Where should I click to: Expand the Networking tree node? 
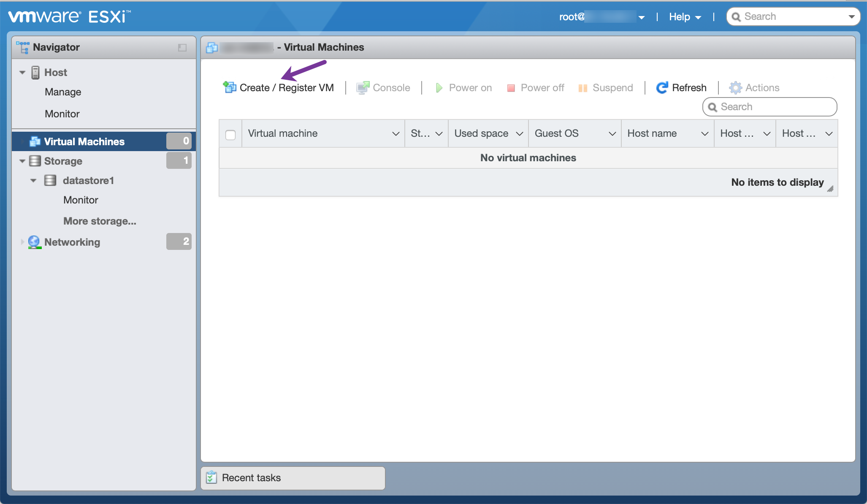[x=22, y=242]
